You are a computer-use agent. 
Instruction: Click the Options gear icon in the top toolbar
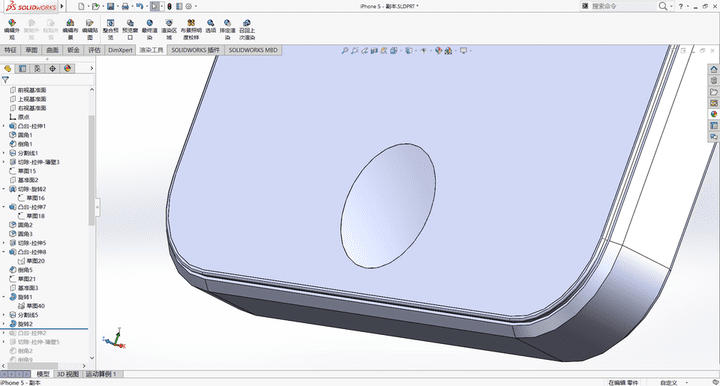click(188, 6)
